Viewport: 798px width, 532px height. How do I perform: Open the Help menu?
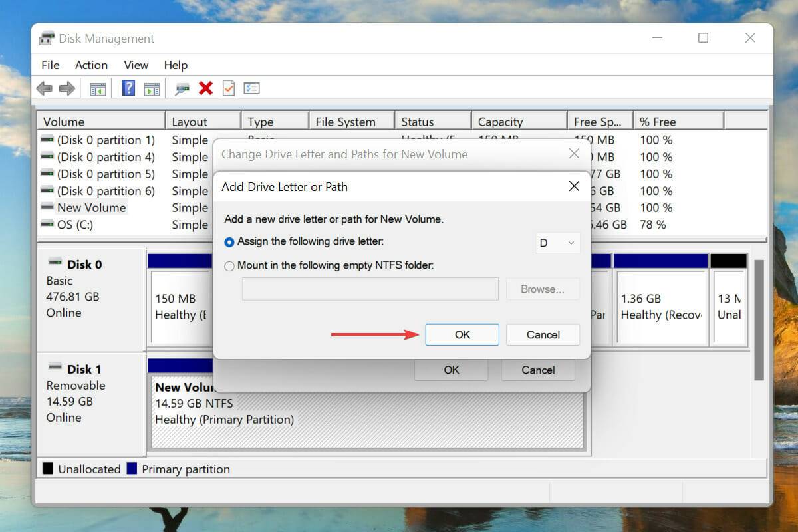coord(176,65)
